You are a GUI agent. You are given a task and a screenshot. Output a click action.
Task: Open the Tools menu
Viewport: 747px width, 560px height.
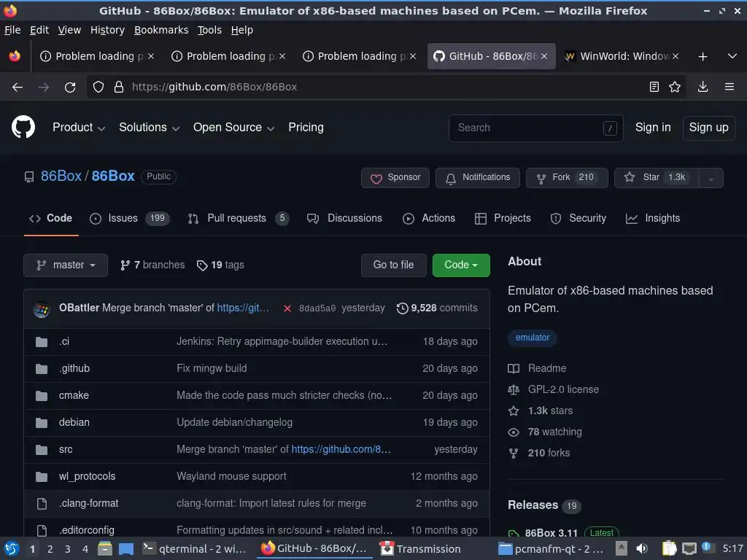coord(209,30)
